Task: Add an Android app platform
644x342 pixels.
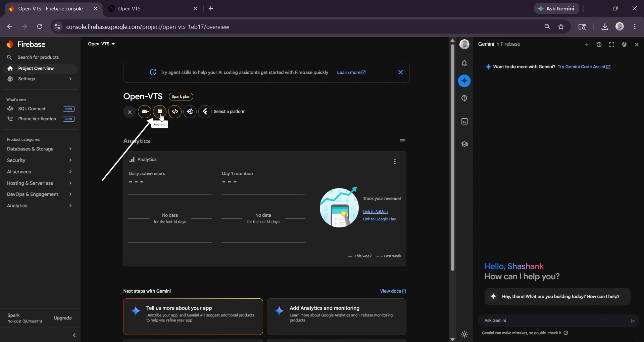Action: pyautogui.click(x=160, y=112)
